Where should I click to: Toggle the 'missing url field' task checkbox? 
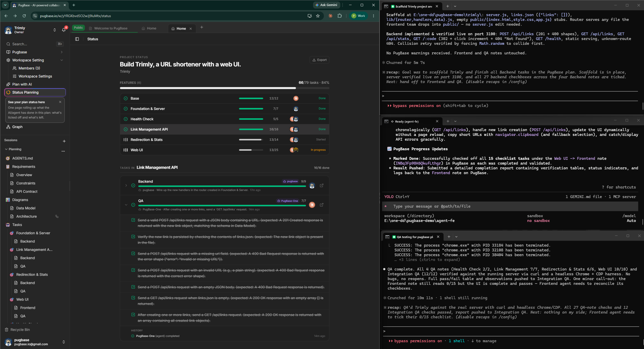coord(133,253)
